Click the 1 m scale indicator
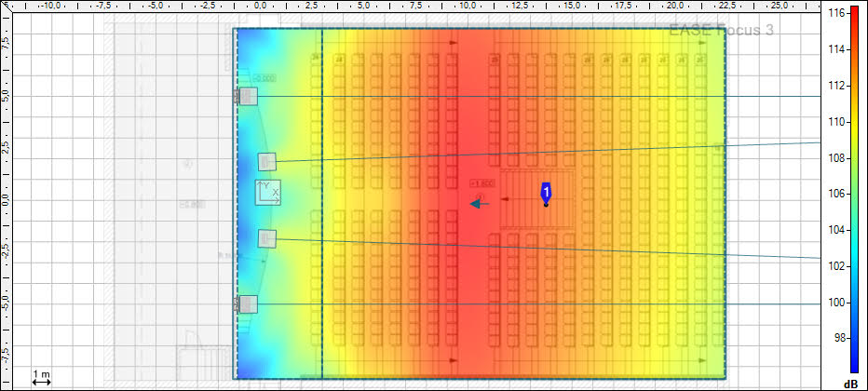This screenshot has width=868, height=391. [42, 376]
